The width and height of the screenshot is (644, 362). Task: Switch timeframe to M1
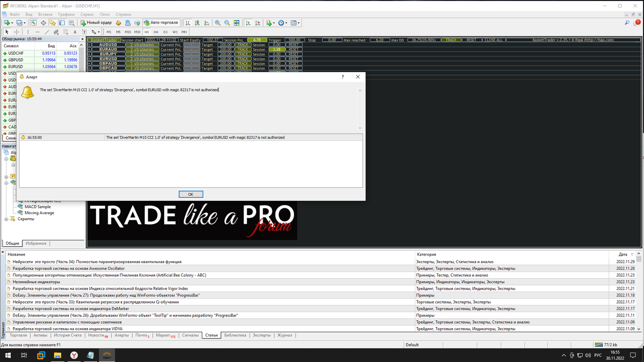click(109, 32)
